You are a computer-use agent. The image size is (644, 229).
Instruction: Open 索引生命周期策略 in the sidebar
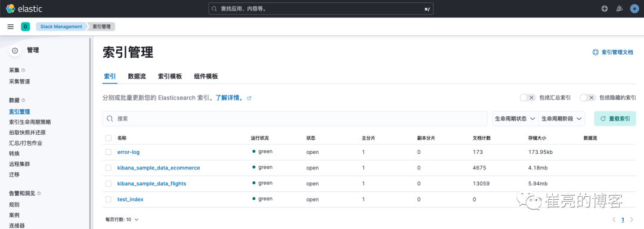click(x=30, y=122)
